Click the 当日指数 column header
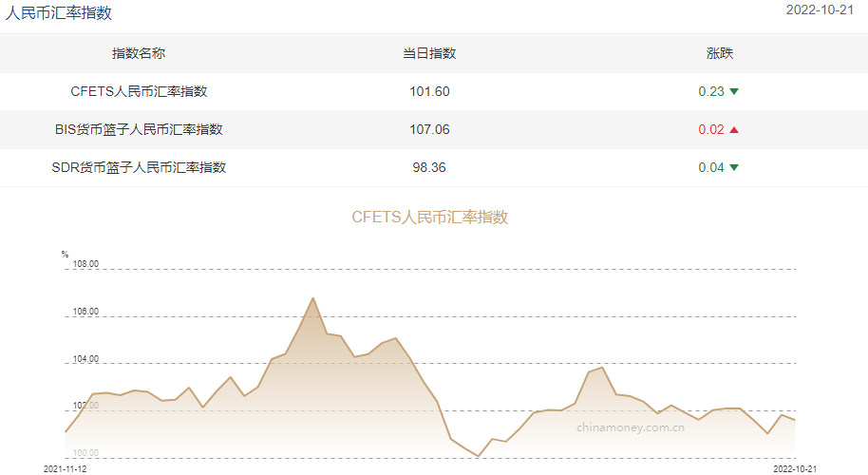 (429, 53)
